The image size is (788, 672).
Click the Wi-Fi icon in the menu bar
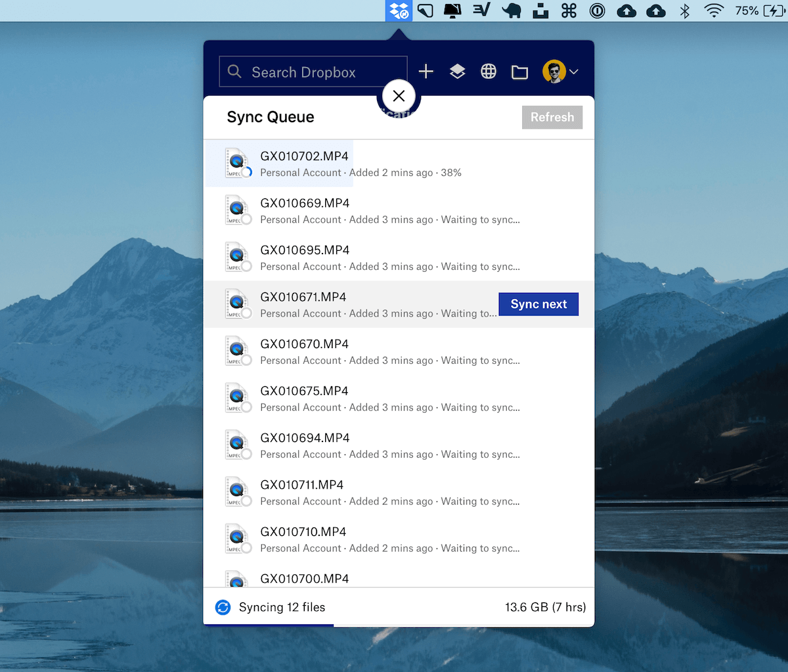pyautogui.click(x=713, y=11)
